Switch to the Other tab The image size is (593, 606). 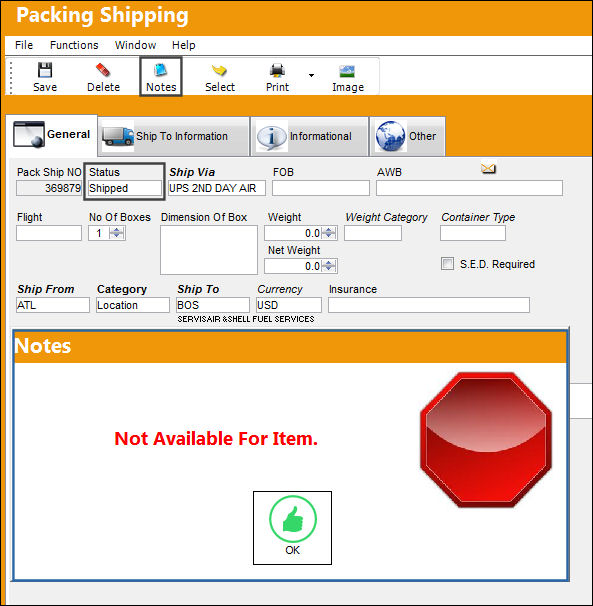point(407,136)
